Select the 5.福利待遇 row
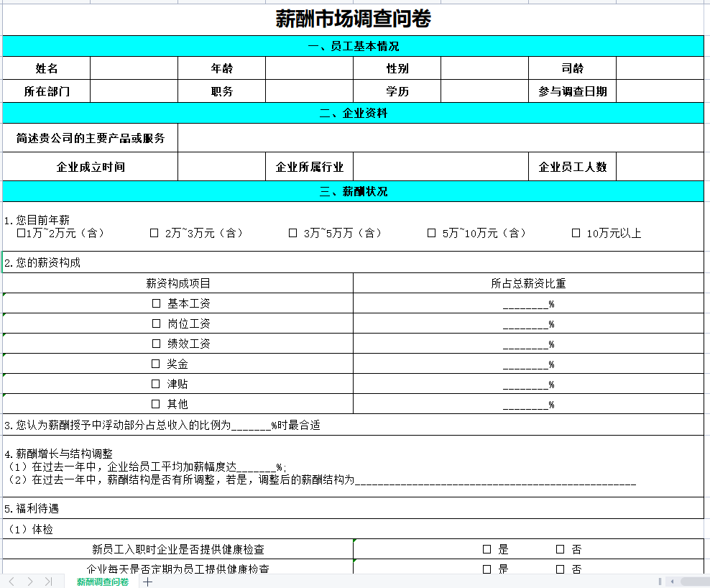This screenshot has height=588, width=710. [353, 508]
